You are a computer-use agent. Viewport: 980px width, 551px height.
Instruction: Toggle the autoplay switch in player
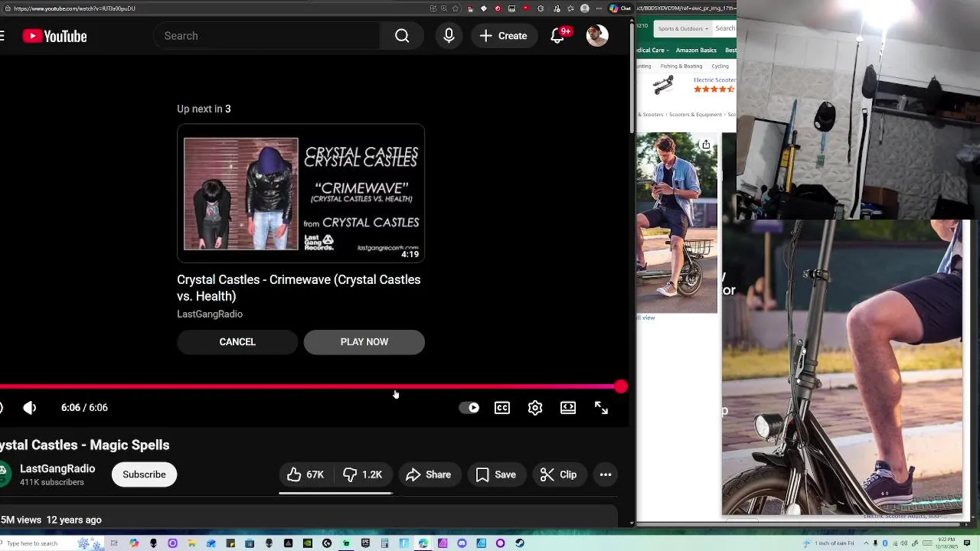pyautogui.click(x=469, y=408)
